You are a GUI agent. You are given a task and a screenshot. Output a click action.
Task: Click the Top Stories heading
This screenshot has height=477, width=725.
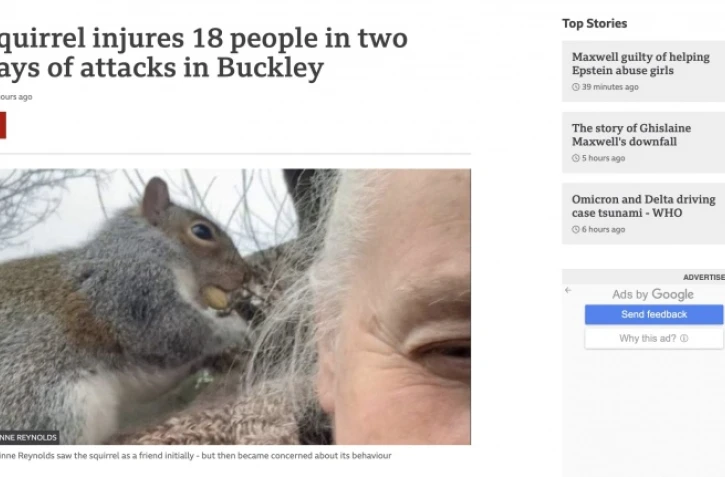pyautogui.click(x=595, y=24)
